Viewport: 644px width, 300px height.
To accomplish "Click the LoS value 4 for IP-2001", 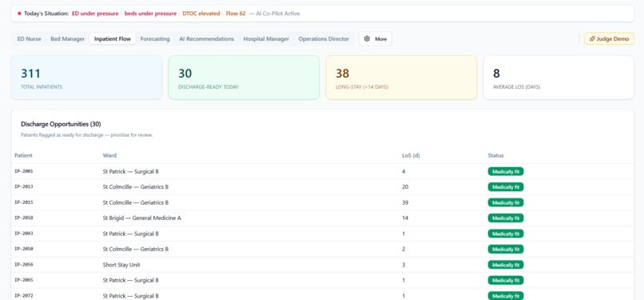I will (403, 171).
